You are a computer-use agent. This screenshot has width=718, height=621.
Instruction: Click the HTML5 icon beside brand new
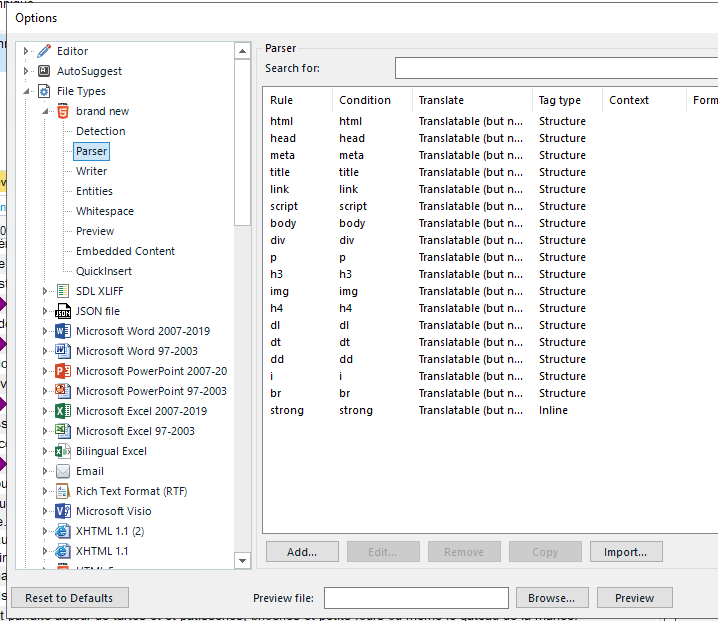pos(63,111)
